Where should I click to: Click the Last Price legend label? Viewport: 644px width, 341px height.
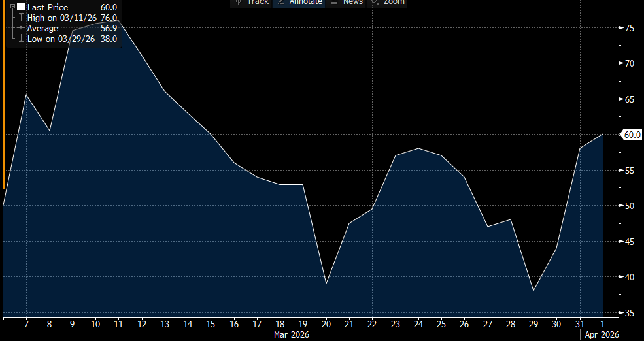pyautogui.click(x=47, y=7)
